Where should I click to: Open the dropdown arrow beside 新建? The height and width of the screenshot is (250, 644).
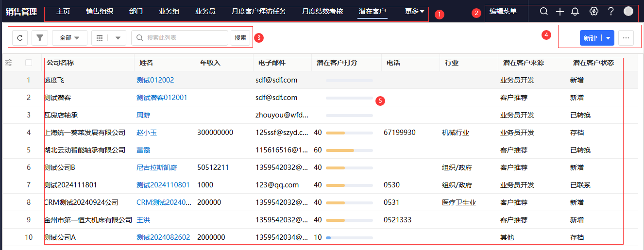coord(608,38)
